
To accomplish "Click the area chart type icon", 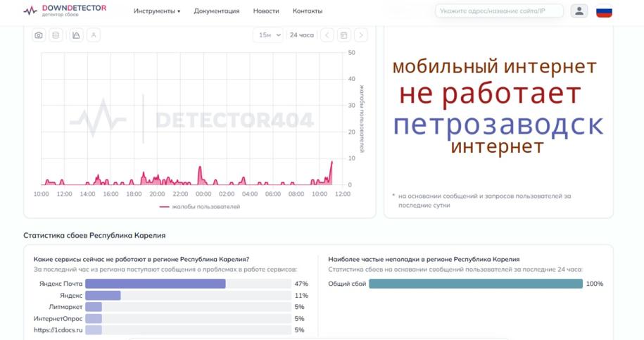I will tap(77, 35).
